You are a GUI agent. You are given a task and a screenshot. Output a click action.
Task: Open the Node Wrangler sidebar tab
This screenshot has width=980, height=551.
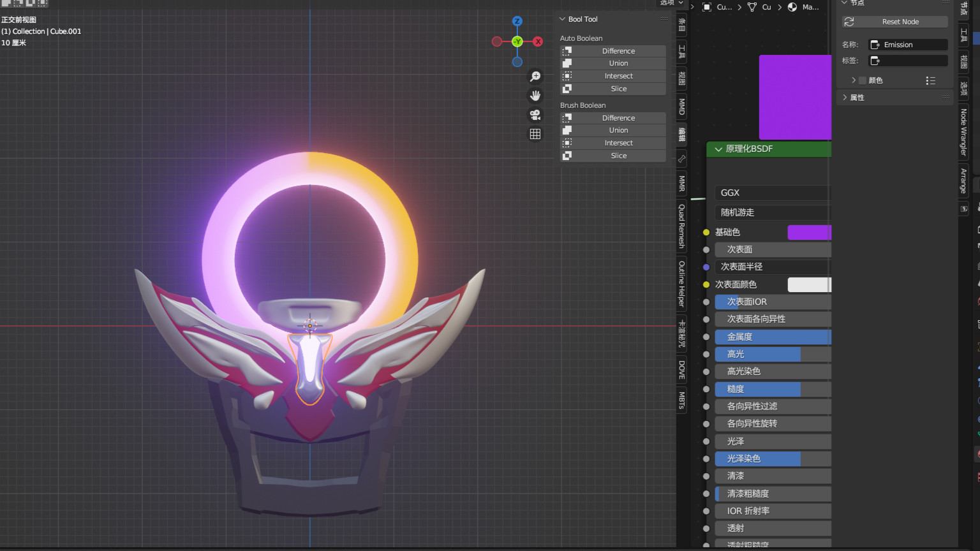coord(963,132)
